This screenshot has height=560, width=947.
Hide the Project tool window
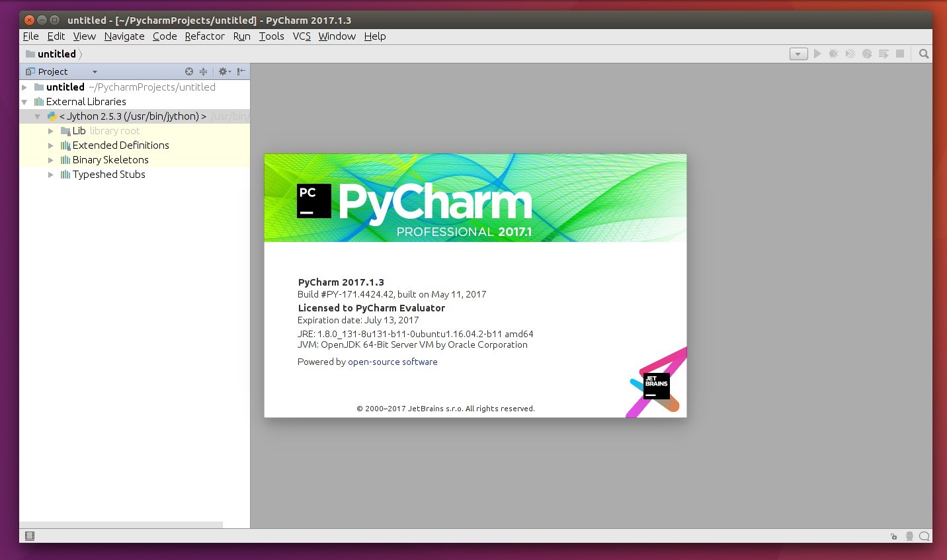pyautogui.click(x=241, y=71)
